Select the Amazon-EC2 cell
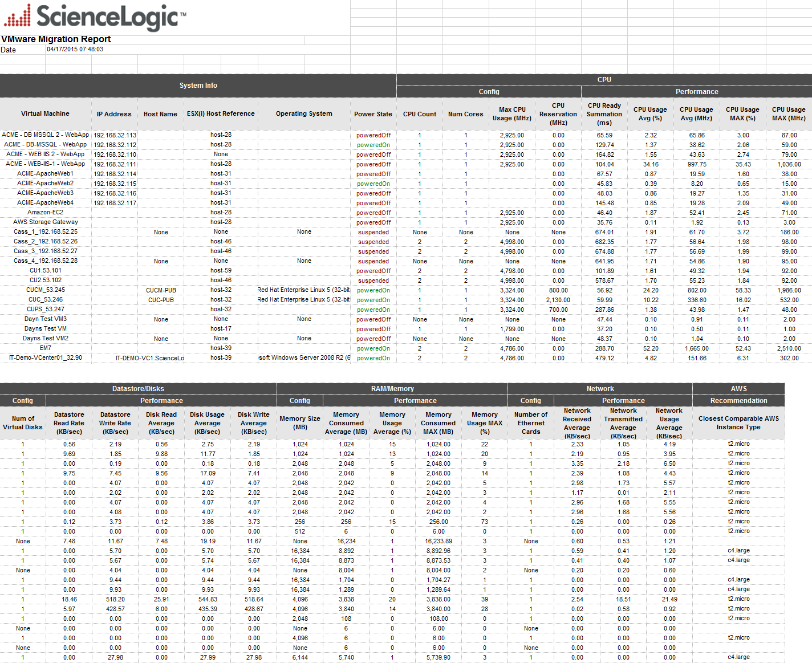Screen dimensions: 812x663 pyautogui.click(x=46, y=213)
